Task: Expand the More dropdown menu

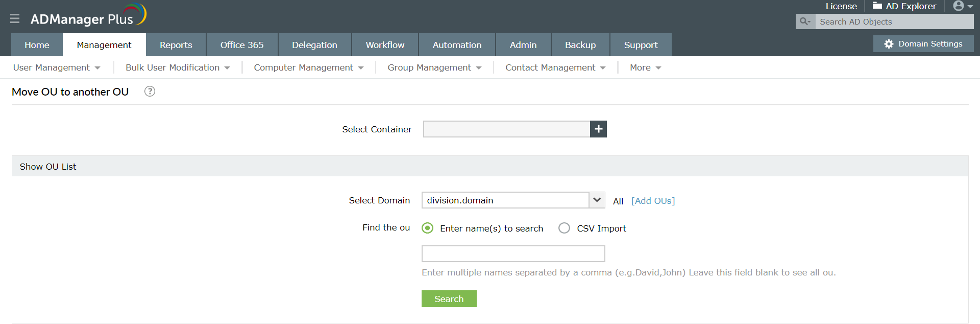Action: 645,67
